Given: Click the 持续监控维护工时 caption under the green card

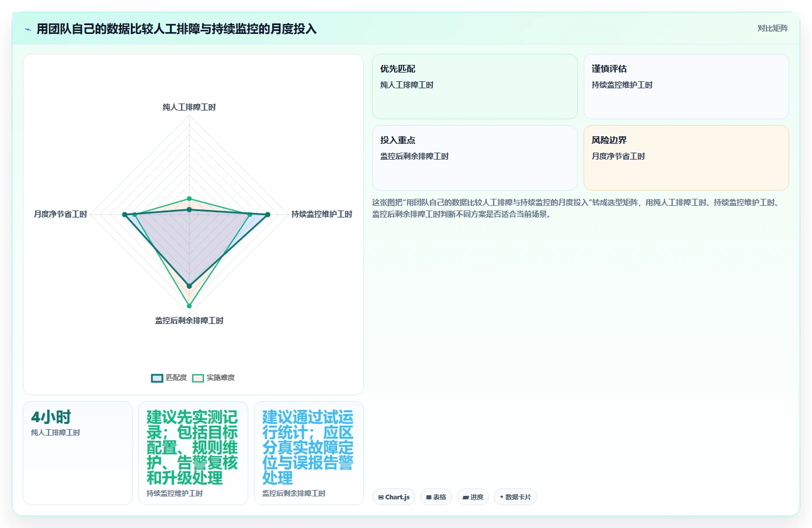Looking at the screenshot, I should (175, 494).
